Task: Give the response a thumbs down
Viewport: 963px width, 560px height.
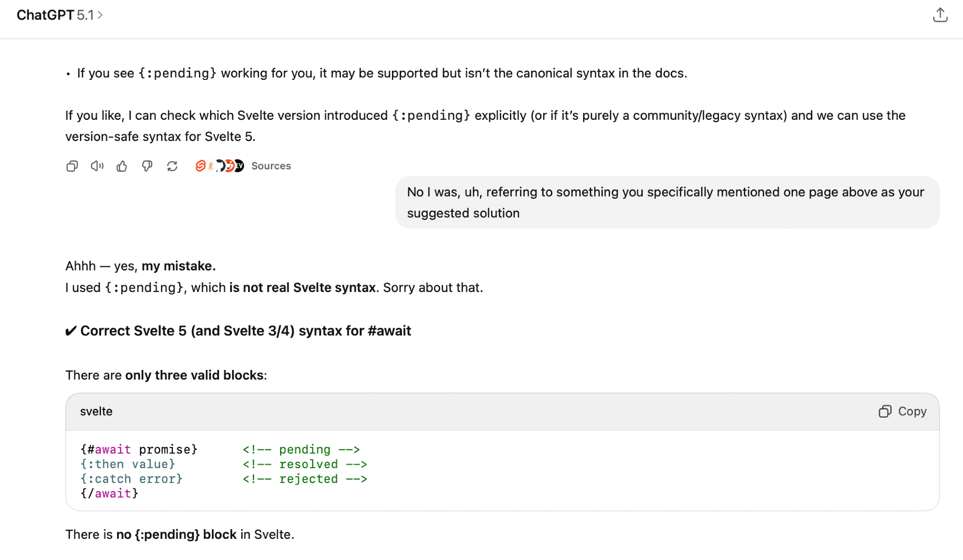Action: [147, 166]
